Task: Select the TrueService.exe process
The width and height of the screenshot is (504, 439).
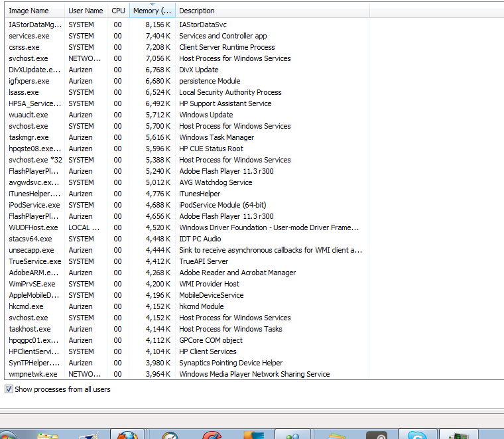Action: click(x=187, y=261)
